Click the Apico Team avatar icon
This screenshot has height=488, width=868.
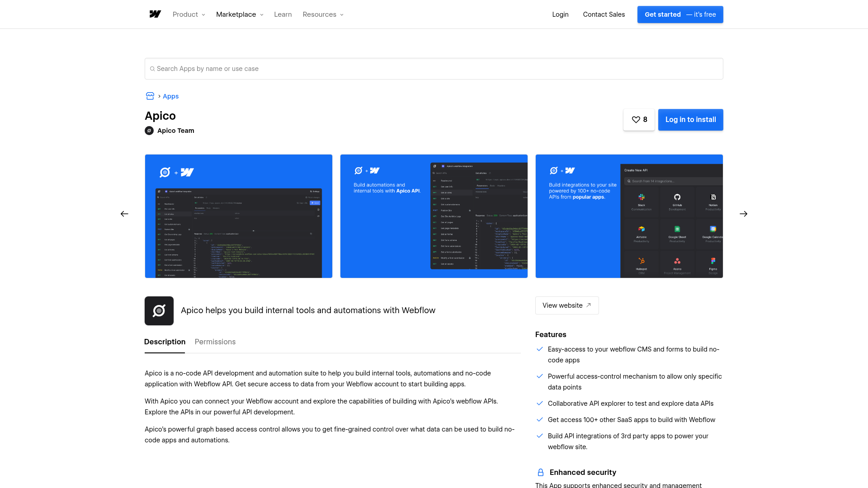tap(149, 131)
